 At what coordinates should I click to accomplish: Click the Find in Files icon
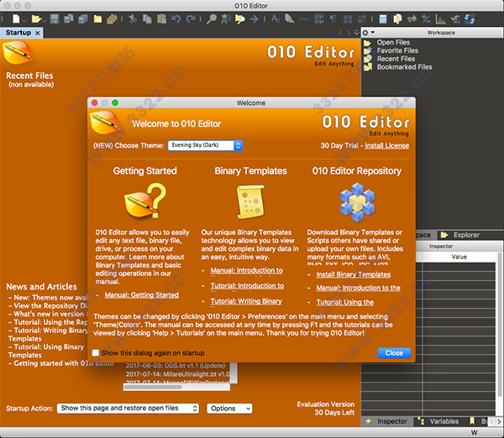[x=240, y=19]
